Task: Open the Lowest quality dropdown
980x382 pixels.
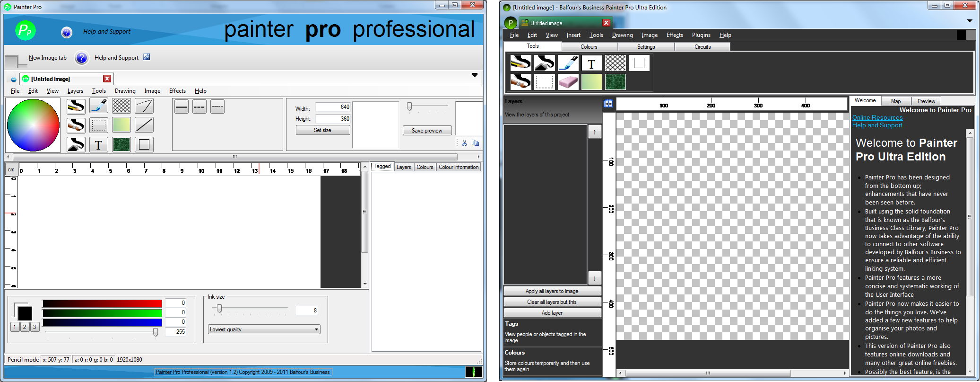Action: click(264, 329)
